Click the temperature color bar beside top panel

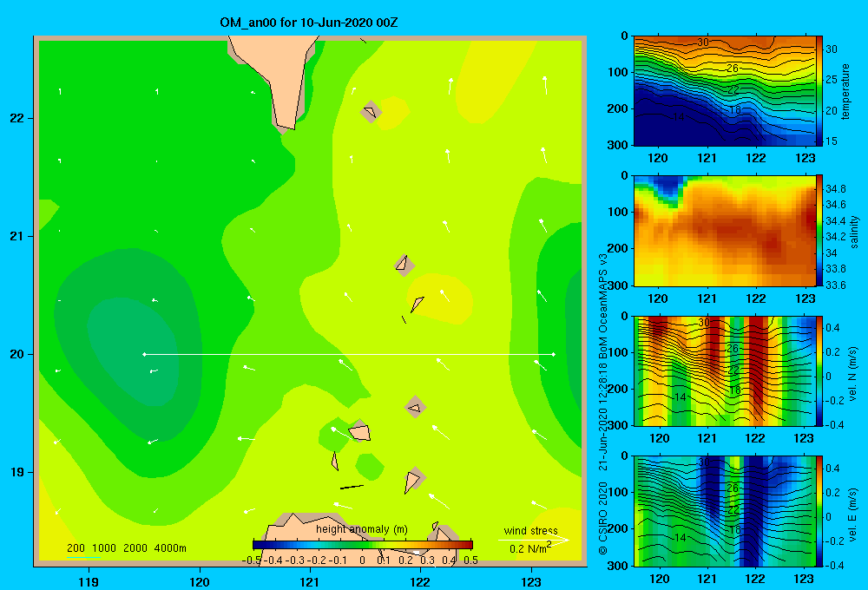tap(819, 91)
